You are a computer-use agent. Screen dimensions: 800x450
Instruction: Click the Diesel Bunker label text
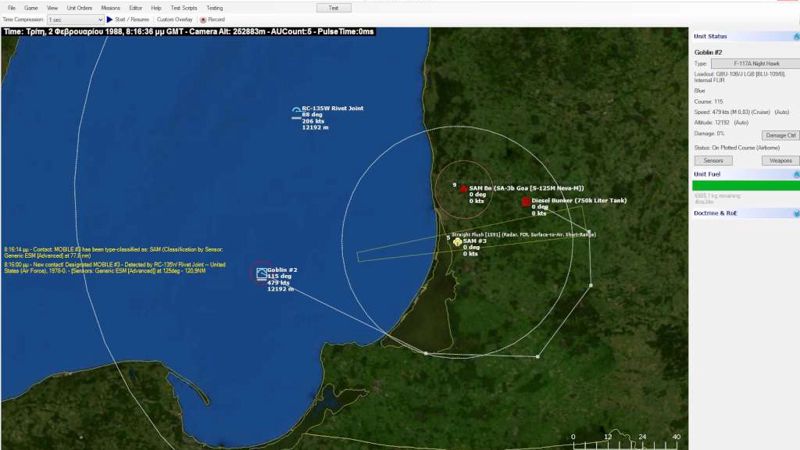pyautogui.click(x=579, y=201)
